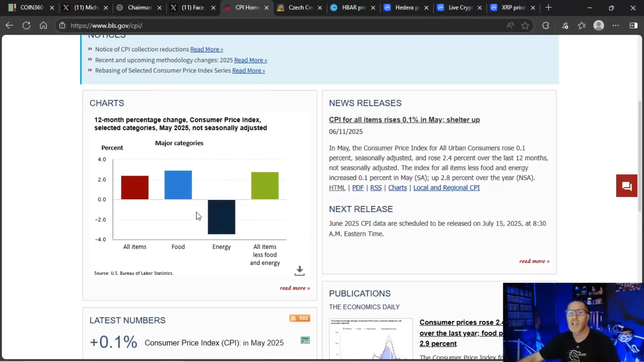Open Read More for methodology changes 2025
The image size is (644, 362).
coord(251,60)
